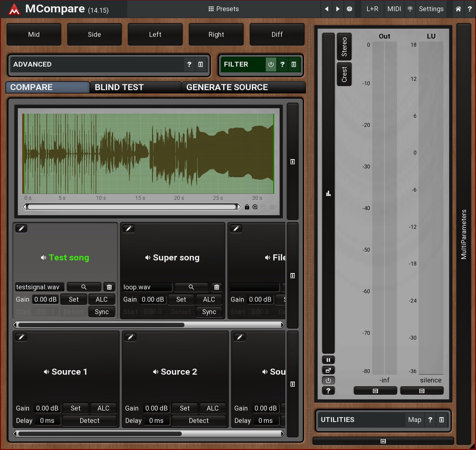The image size is (476, 450).
Task: Open the home icon in title bar
Action: coord(458,9)
